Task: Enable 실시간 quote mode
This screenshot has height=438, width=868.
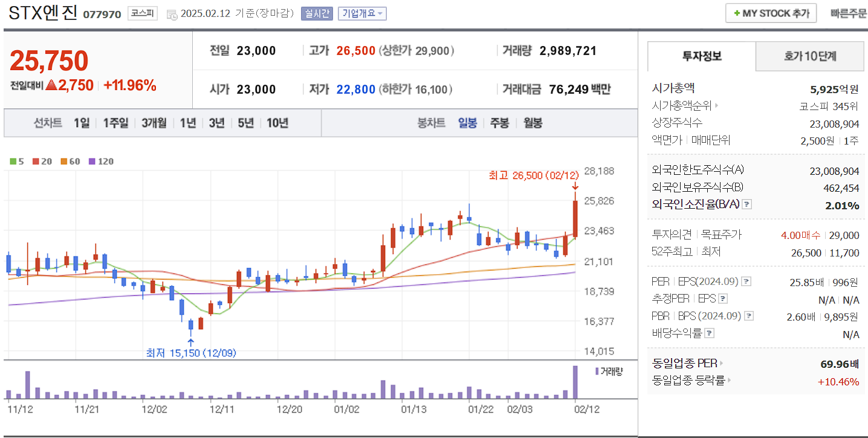Action: (316, 13)
